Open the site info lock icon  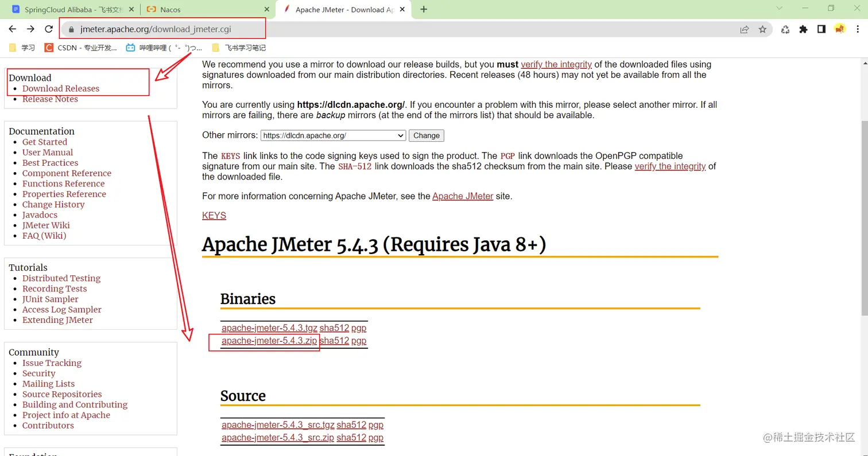pyautogui.click(x=71, y=29)
